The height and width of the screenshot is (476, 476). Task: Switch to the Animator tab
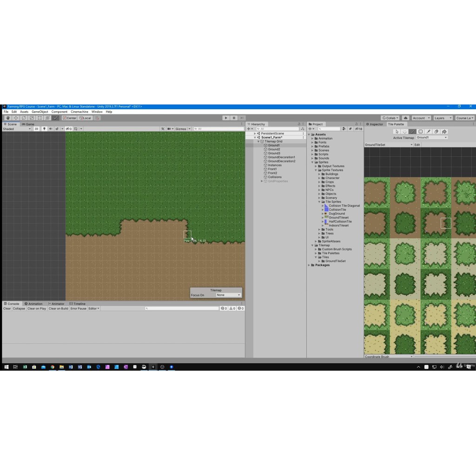pyautogui.click(x=56, y=304)
